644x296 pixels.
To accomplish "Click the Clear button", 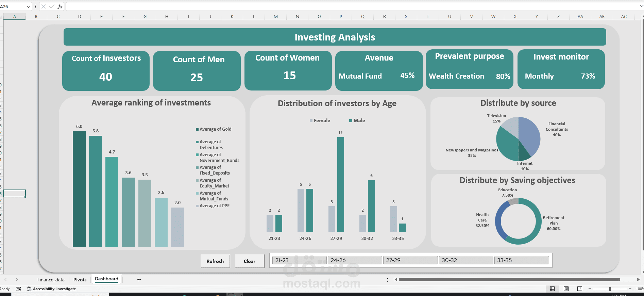I will click(x=249, y=261).
